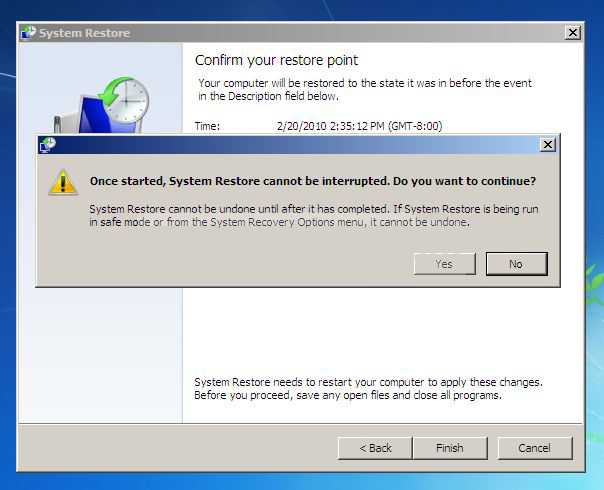Click Finish in System Restore wizard
The height and width of the screenshot is (490, 604).
450,448
